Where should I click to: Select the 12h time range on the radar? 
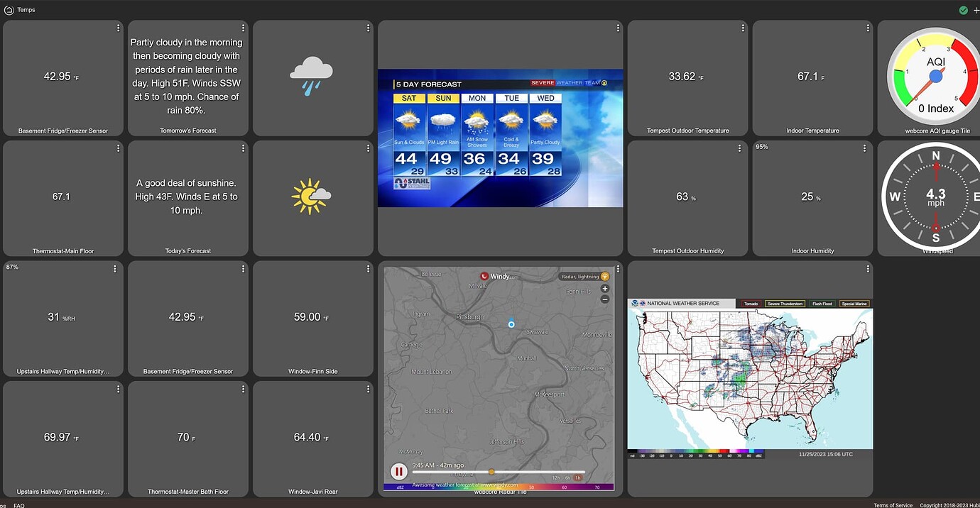[x=555, y=477]
